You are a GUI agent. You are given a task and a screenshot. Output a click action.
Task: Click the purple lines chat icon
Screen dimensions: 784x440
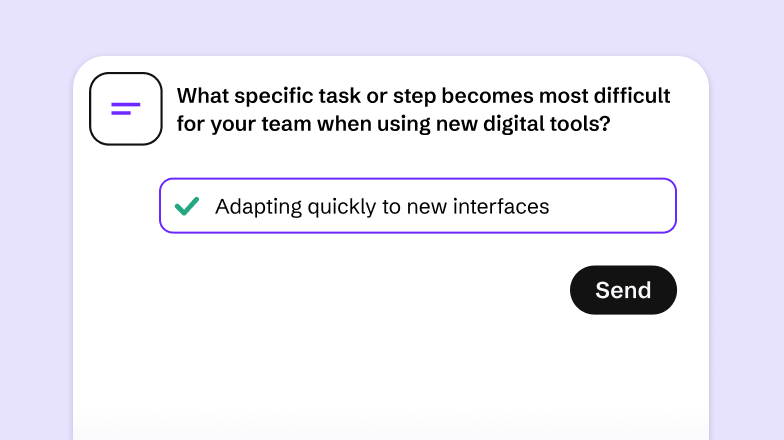click(125, 108)
